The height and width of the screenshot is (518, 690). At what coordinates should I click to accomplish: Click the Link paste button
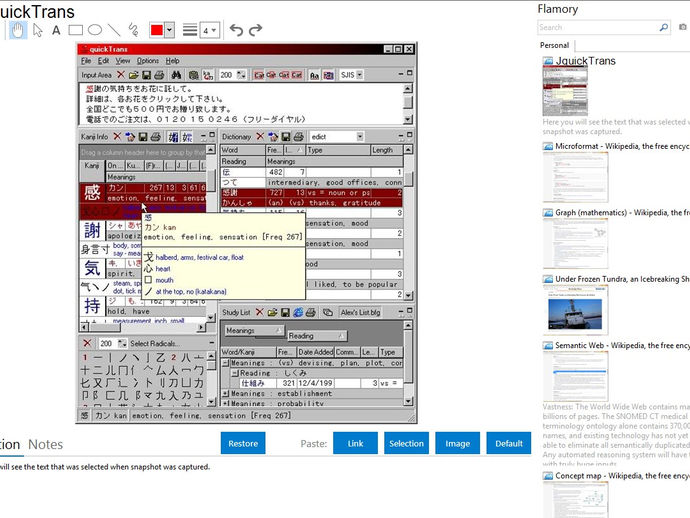click(x=355, y=443)
